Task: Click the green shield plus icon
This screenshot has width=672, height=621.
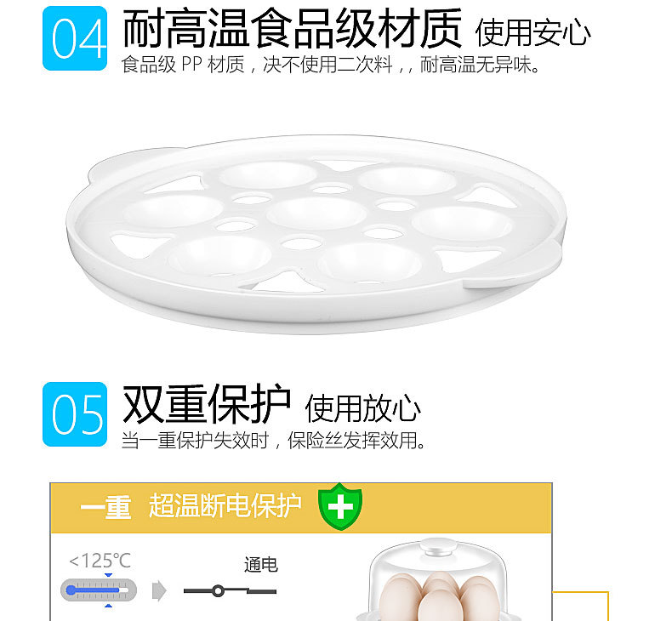Action: tap(340, 506)
